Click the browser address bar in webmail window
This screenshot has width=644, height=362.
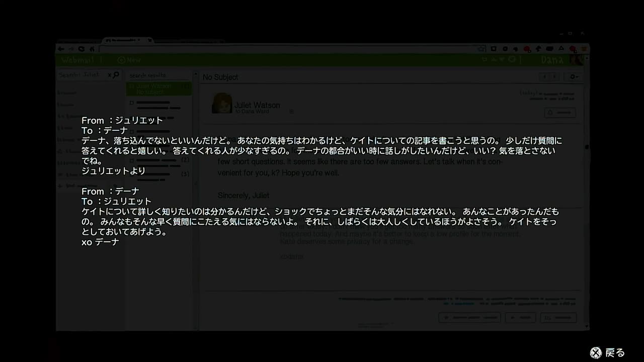[x=292, y=49]
